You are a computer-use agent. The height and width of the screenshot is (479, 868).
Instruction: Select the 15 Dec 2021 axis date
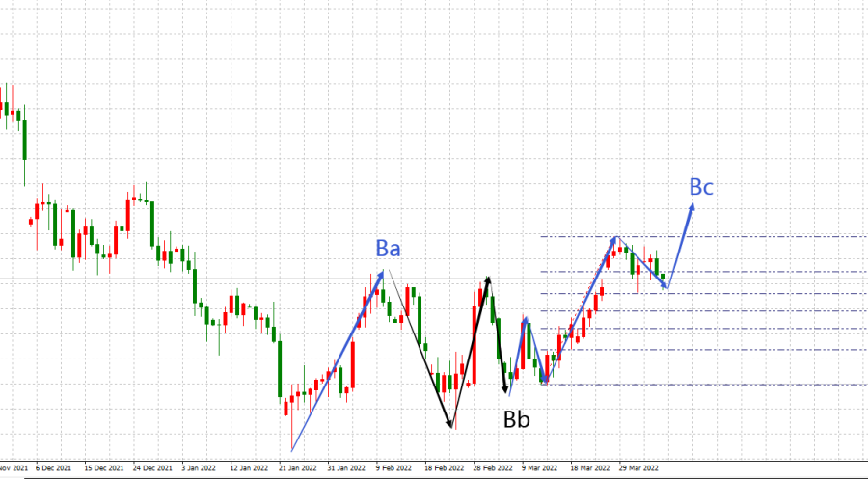click(x=104, y=468)
